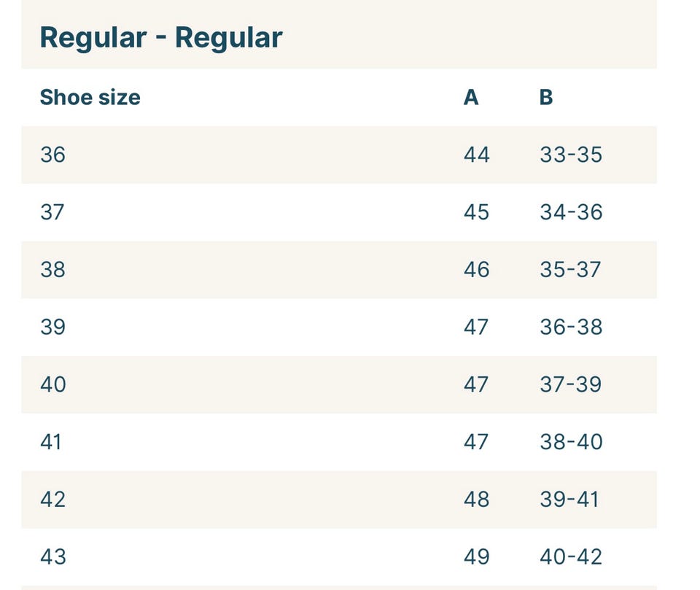Click the B range 36-38
This screenshot has height=590, width=700.
pos(571,327)
